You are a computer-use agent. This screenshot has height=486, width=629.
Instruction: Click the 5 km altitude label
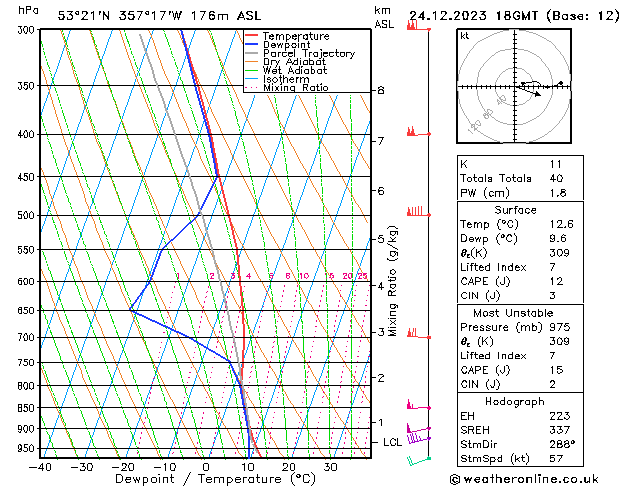(381, 239)
